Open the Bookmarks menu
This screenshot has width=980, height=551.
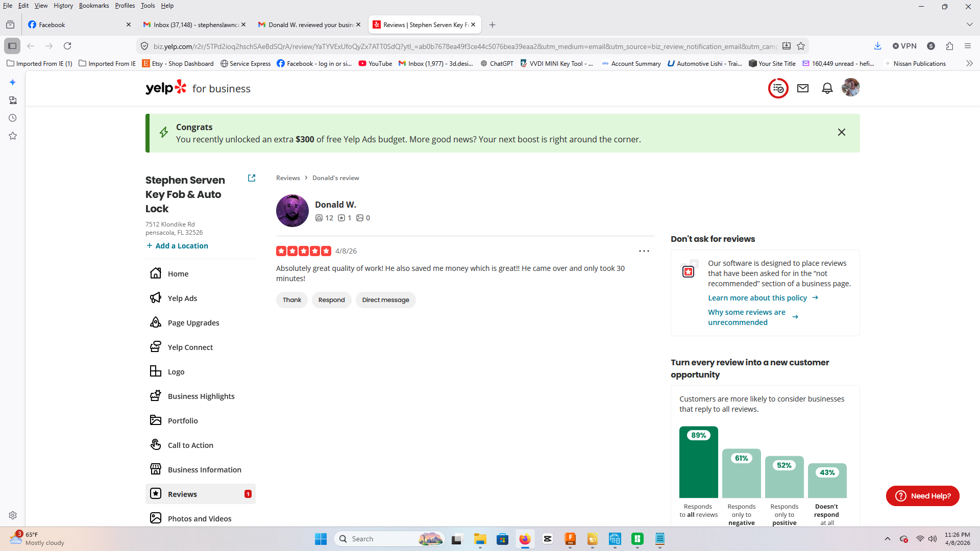[x=94, y=6]
